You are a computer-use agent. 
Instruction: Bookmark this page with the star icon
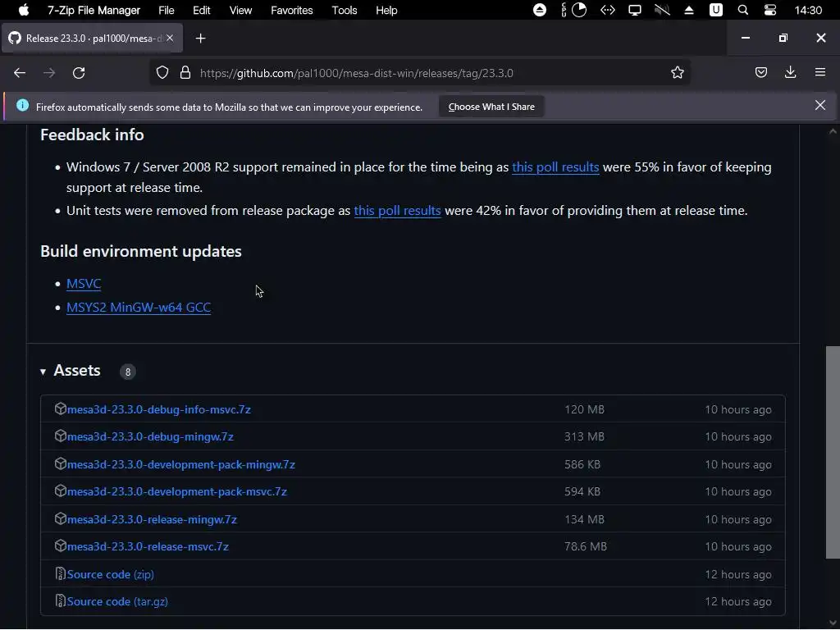677,73
